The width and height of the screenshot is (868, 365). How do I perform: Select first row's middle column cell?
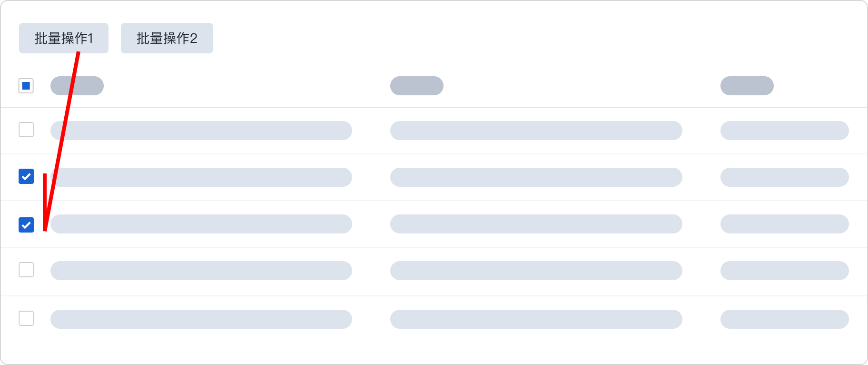coord(536,131)
